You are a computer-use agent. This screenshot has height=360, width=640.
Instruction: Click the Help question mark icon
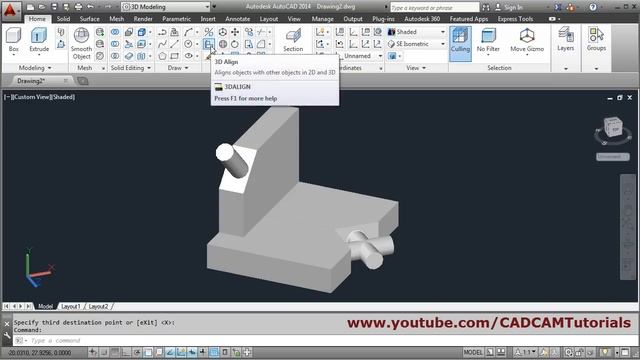click(x=593, y=7)
